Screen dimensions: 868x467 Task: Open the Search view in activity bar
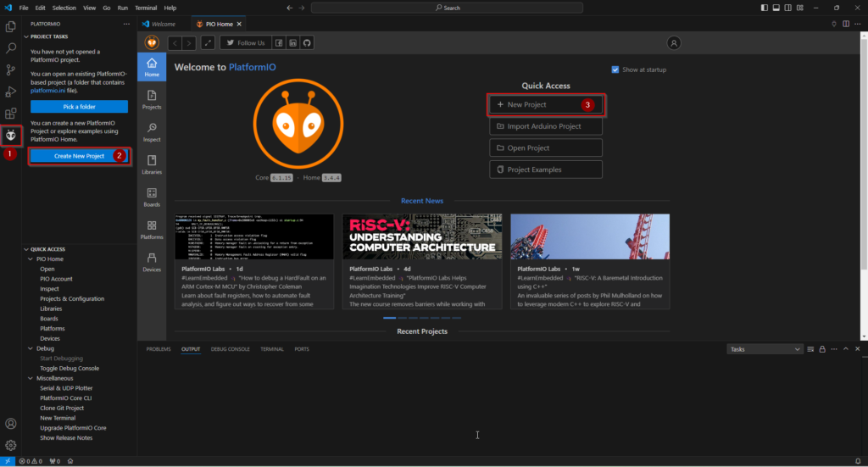pyautogui.click(x=10, y=48)
